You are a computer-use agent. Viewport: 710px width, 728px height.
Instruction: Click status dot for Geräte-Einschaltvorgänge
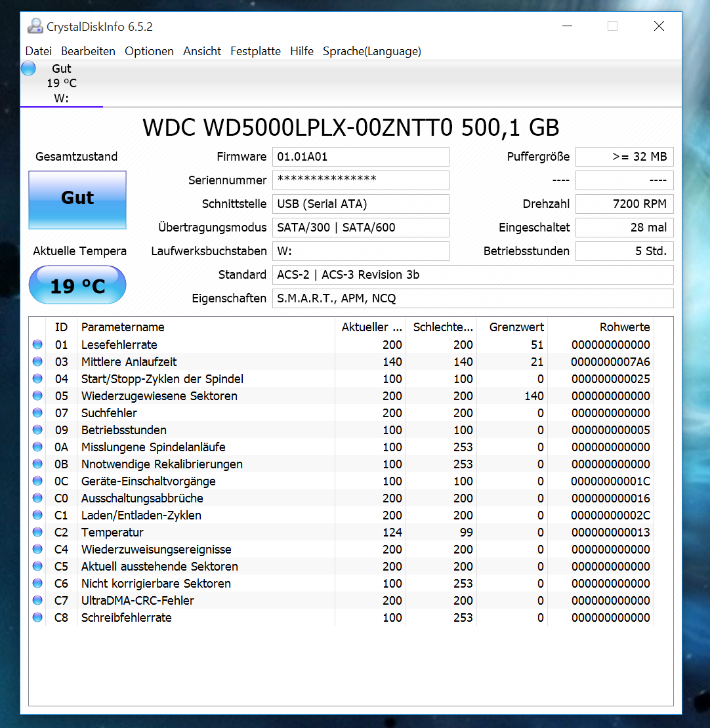click(37, 481)
